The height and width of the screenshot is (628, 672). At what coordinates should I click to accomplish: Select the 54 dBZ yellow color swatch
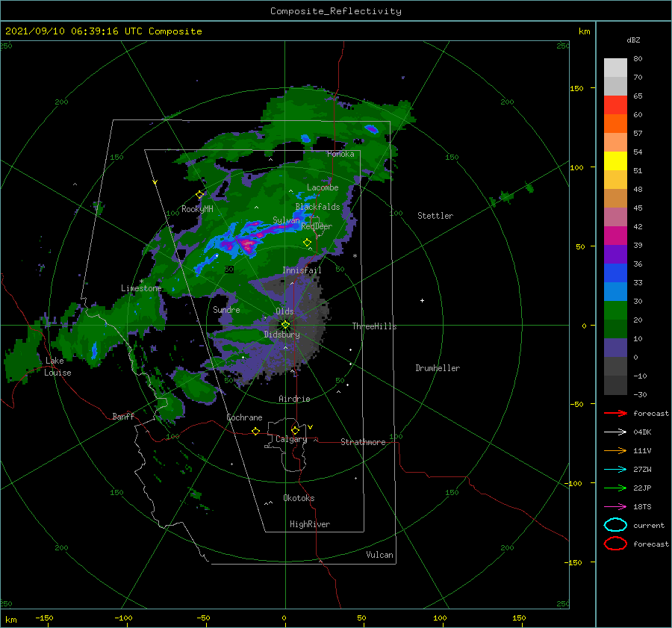615,161
